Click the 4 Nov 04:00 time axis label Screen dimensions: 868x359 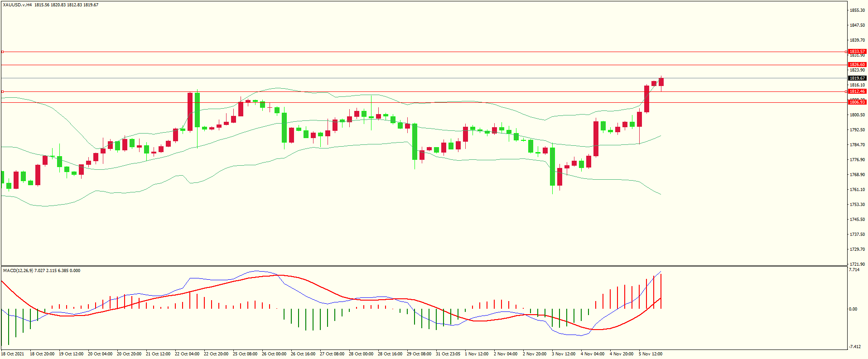coord(593,354)
